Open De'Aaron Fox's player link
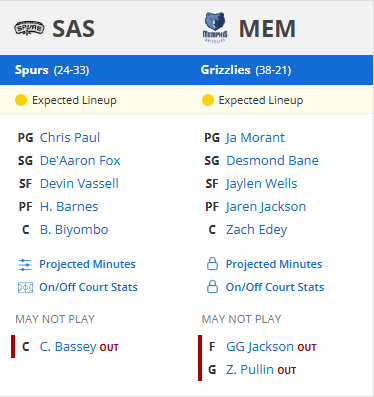 coord(80,160)
